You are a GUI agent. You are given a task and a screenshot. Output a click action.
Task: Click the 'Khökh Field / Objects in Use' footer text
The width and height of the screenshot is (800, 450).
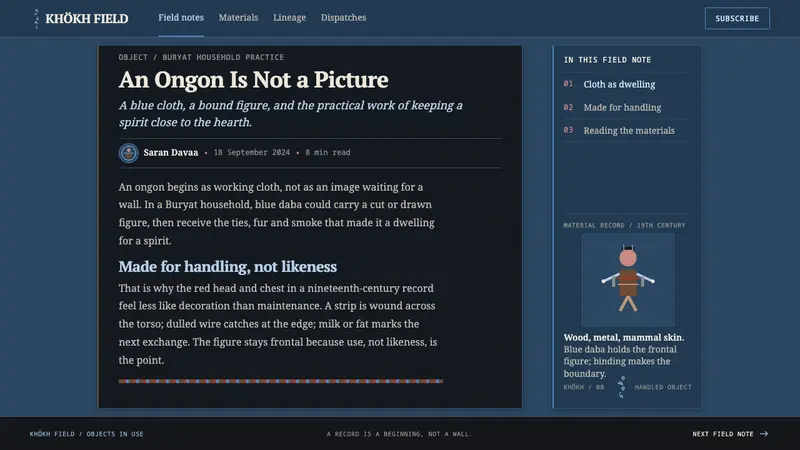click(x=87, y=434)
